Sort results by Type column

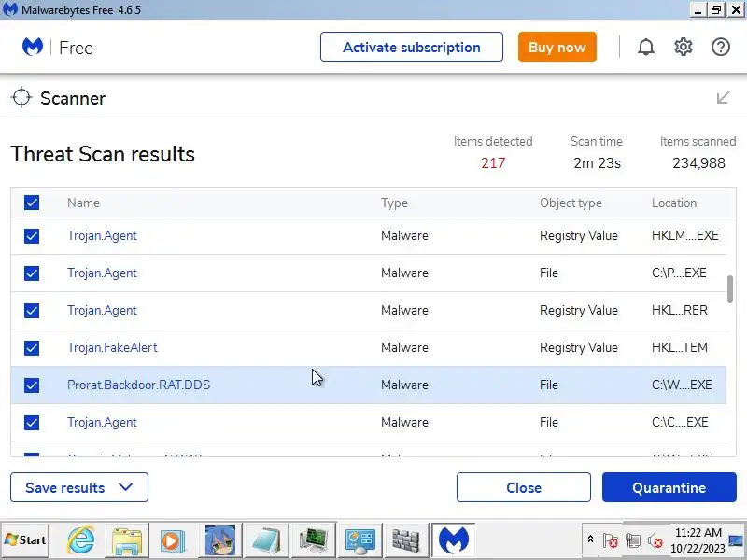[x=394, y=203]
